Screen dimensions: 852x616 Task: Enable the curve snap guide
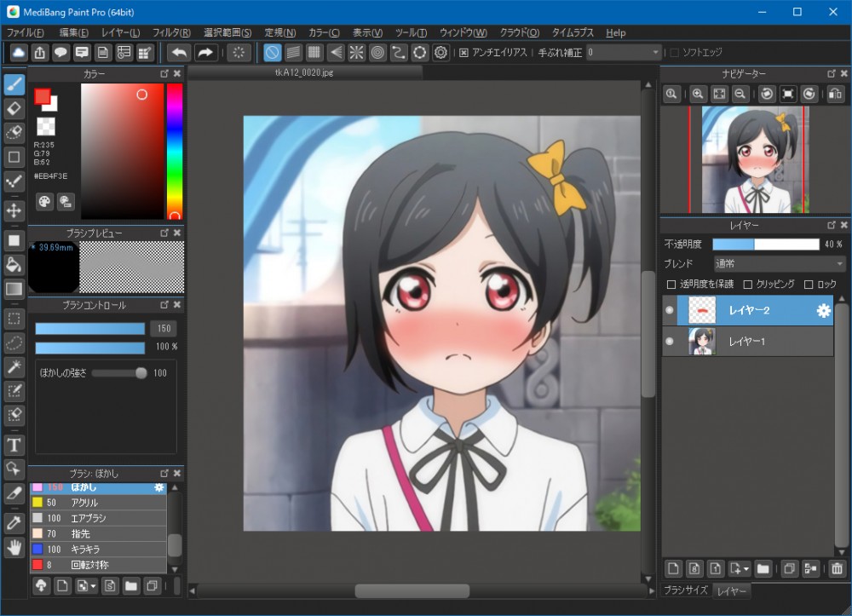tap(399, 53)
